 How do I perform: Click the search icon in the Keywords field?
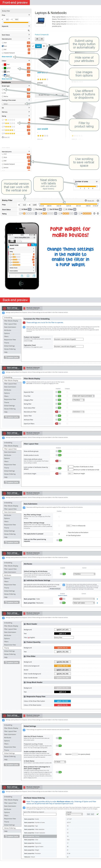[x=29, y=30]
